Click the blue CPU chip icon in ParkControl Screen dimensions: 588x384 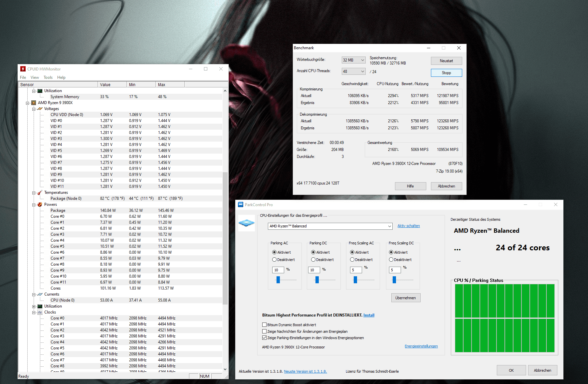(247, 223)
